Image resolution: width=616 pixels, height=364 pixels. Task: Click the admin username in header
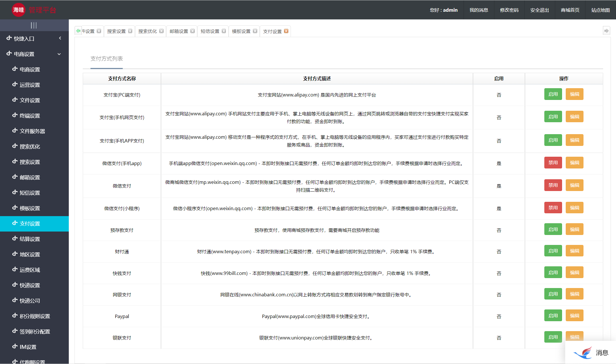pos(450,10)
